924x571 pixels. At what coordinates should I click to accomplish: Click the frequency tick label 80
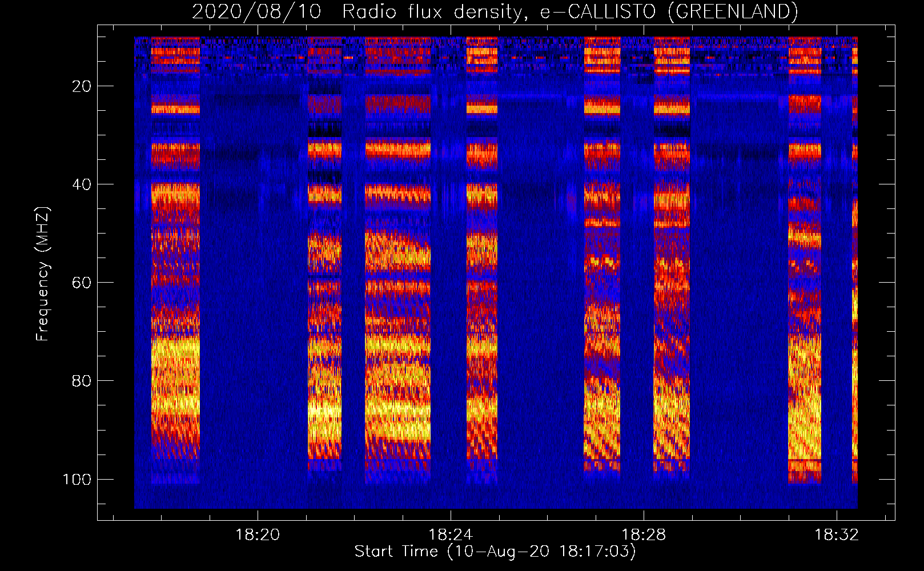tap(82, 381)
